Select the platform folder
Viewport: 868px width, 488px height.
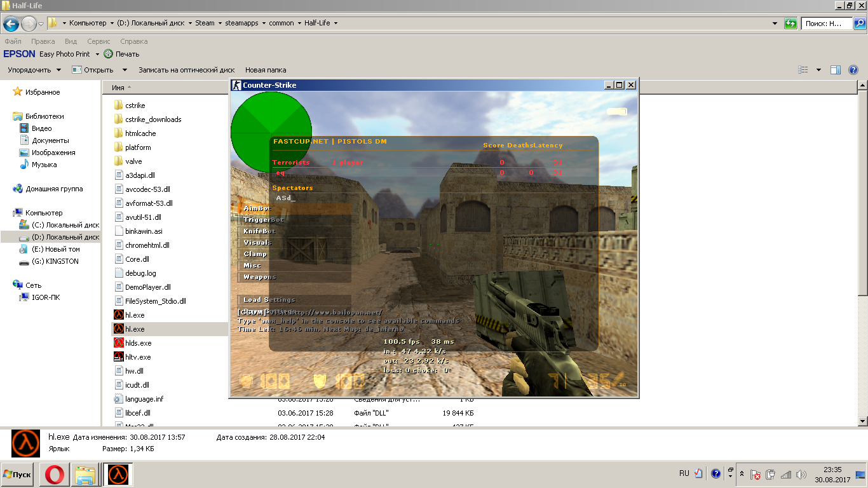coord(138,147)
